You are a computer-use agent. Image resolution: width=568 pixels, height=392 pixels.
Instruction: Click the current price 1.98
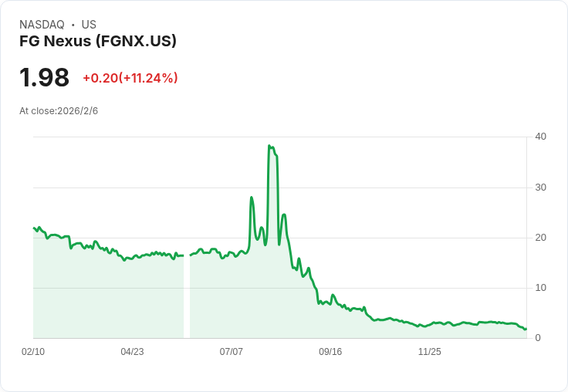click(44, 77)
